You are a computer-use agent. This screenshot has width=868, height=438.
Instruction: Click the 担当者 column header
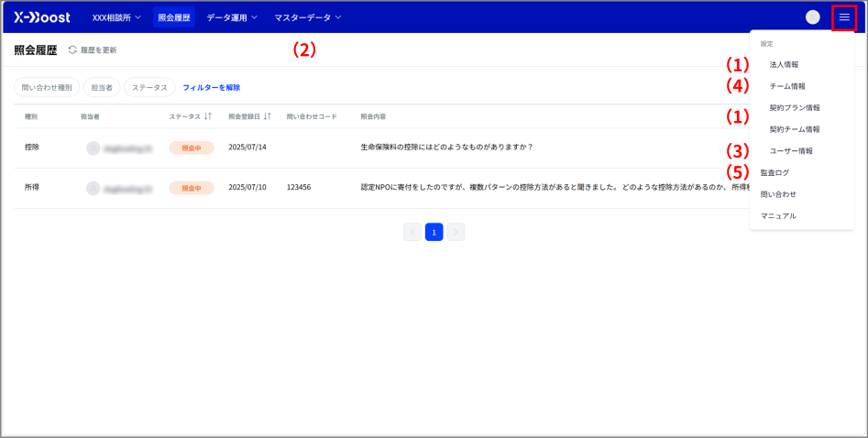coord(90,117)
